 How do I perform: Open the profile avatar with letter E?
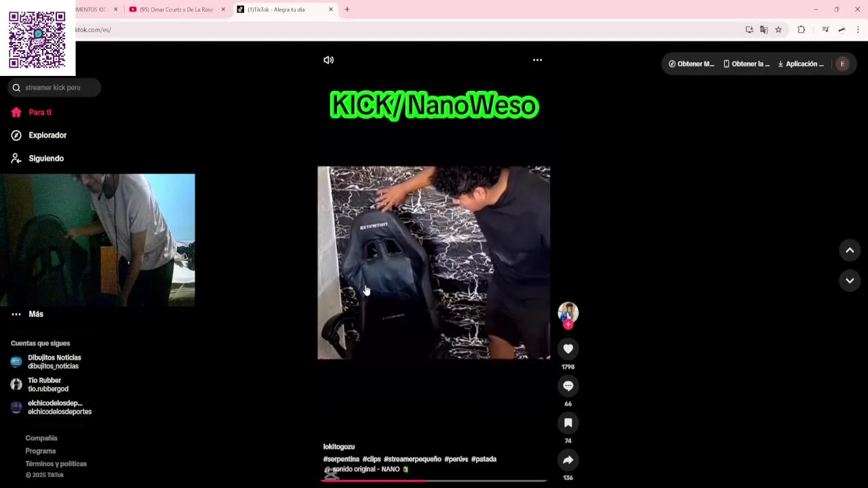pyautogui.click(x=842, y=64)
